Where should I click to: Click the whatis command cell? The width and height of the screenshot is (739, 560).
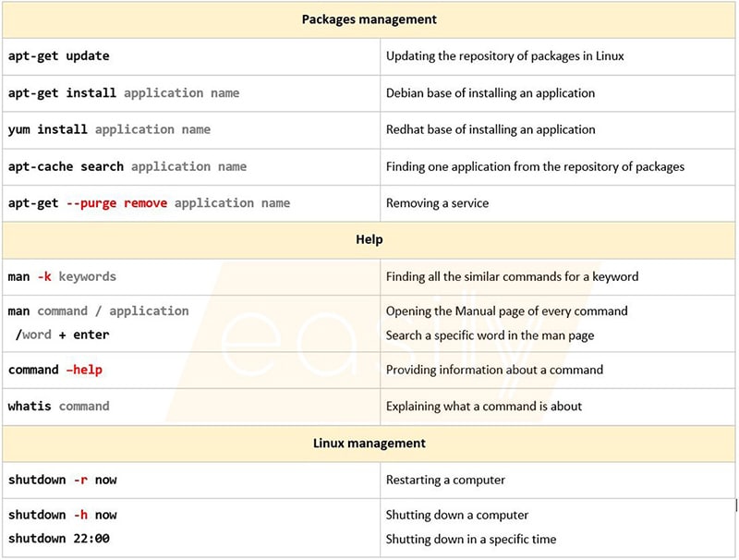coord(57,406)
